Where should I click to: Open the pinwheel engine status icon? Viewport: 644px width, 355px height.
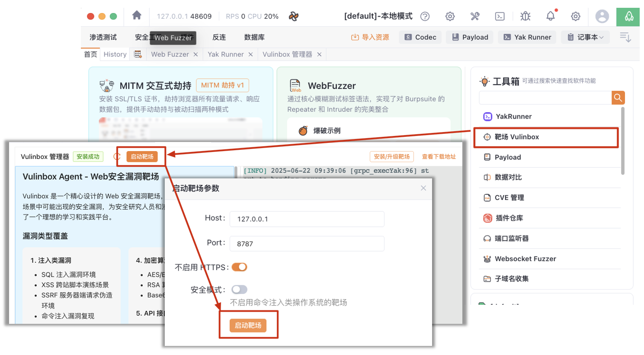294,16
